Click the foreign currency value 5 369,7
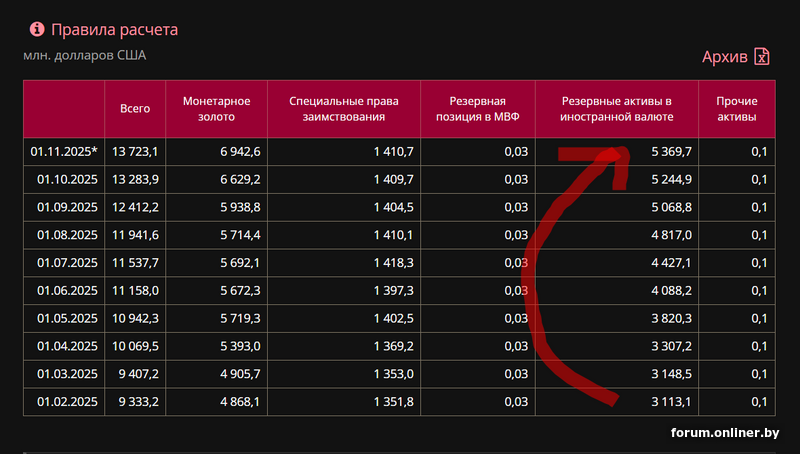800x454 pixels. tap(671, 151)
